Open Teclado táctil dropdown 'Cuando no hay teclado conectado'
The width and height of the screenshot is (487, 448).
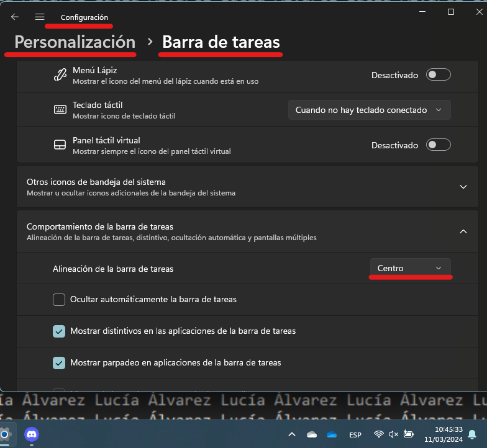369,110
